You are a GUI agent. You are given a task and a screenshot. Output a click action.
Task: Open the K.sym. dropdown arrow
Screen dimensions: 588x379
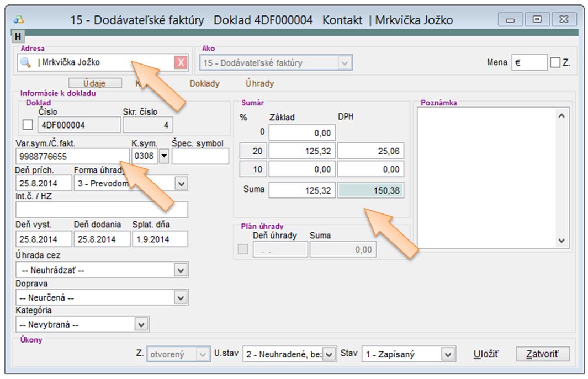163,157
